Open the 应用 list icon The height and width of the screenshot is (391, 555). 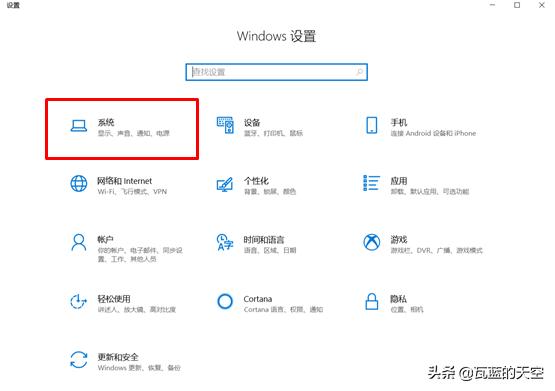(x=371, y=183)
